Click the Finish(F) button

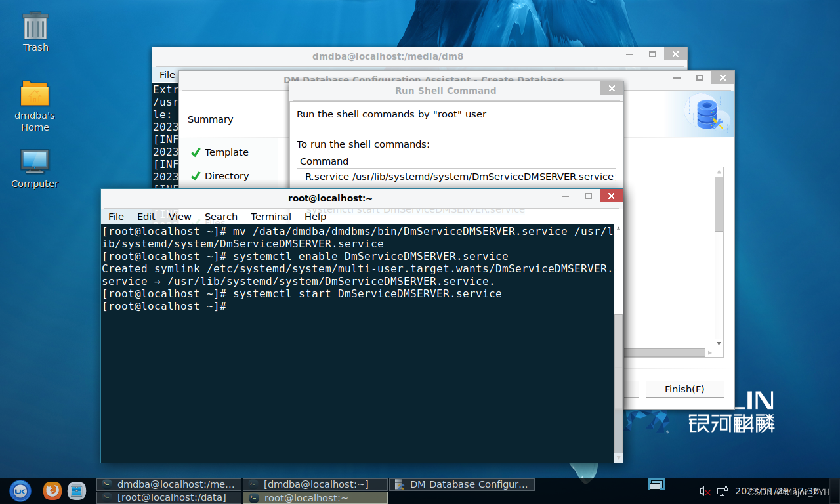[684, 389]
